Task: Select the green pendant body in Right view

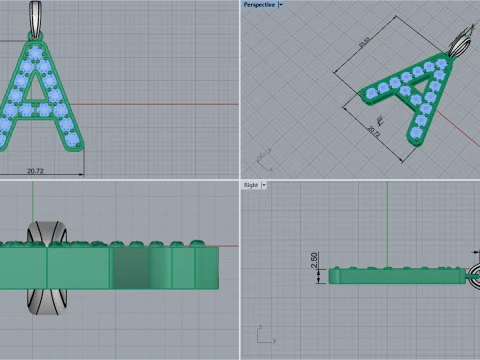Action: pos(397,276)
